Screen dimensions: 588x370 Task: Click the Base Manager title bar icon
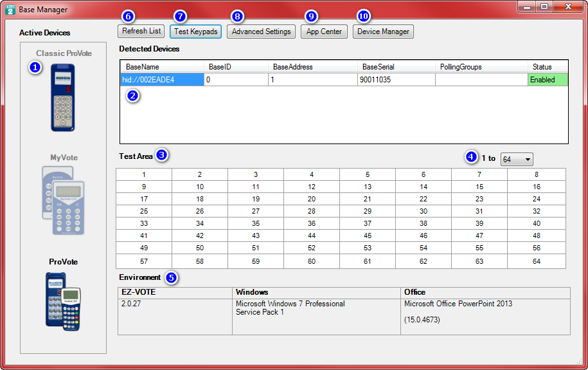click(10, 9)
